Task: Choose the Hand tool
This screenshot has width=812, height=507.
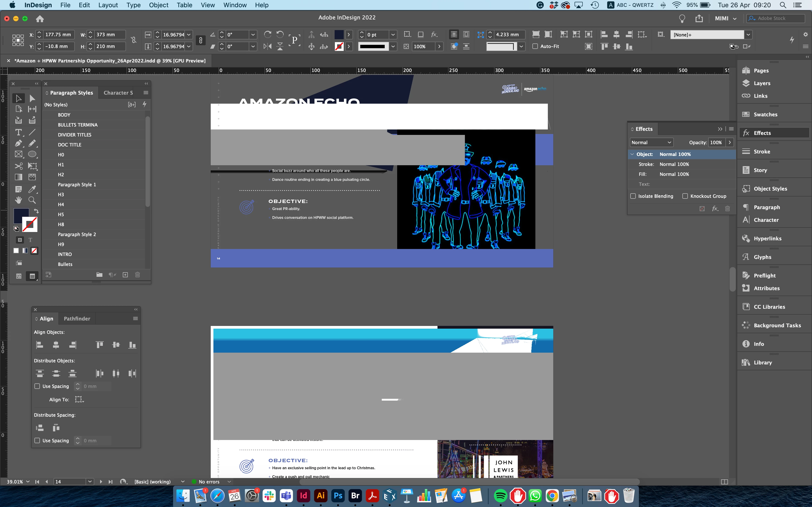Action: (x=18, y=200)
